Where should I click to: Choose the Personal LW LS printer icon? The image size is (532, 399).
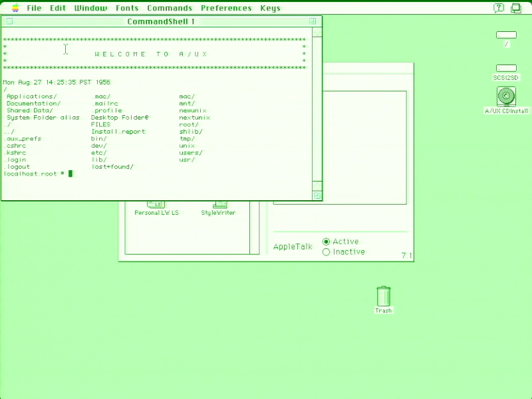156,209
